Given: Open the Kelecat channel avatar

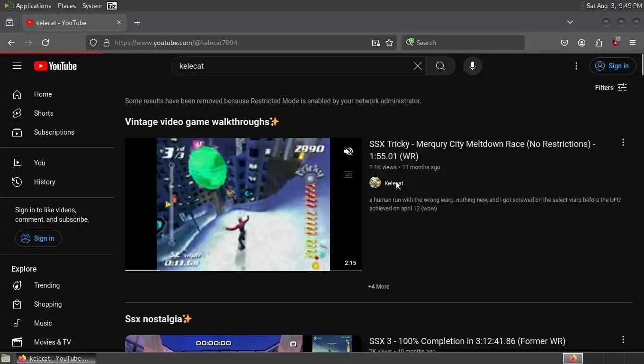Looking at the screenshot, I should (x=375, y=182).
